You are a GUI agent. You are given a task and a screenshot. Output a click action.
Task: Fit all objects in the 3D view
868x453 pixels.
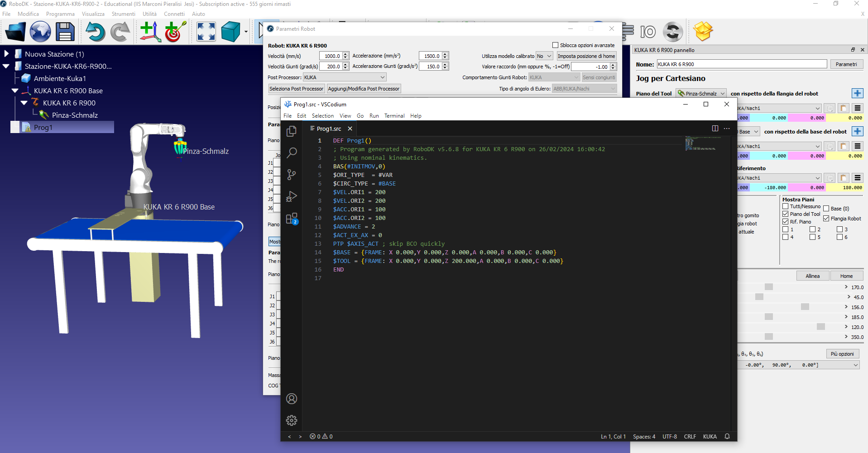pos(206,32)
